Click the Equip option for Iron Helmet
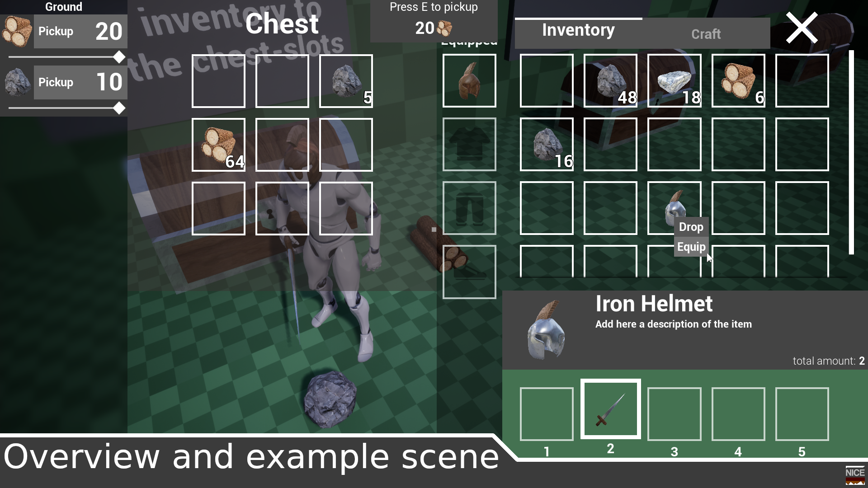The width and height of the screenshot is (868, 488). (690, 246)
